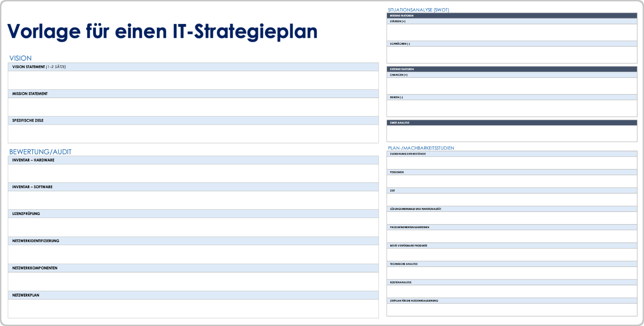Click the empty field under NETZWERKIDENTIFIZIERUNG

click(x=193, y=254)
